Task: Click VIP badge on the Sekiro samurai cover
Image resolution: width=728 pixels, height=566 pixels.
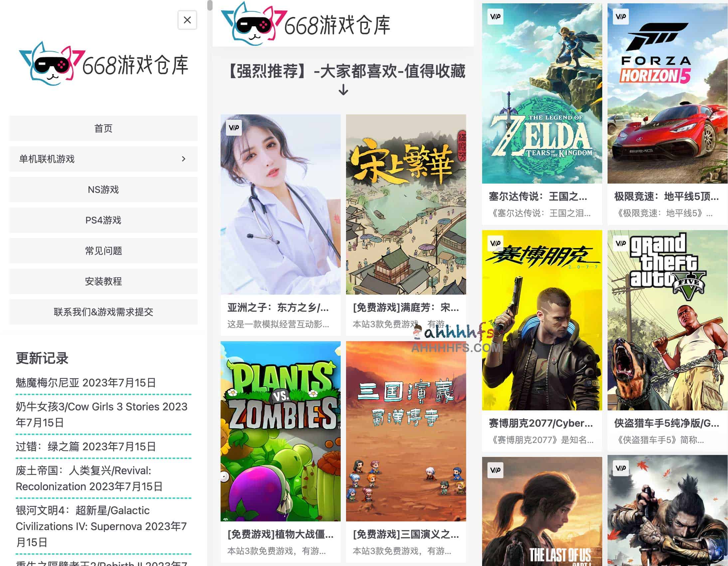Action: click(x=621, y=468)
